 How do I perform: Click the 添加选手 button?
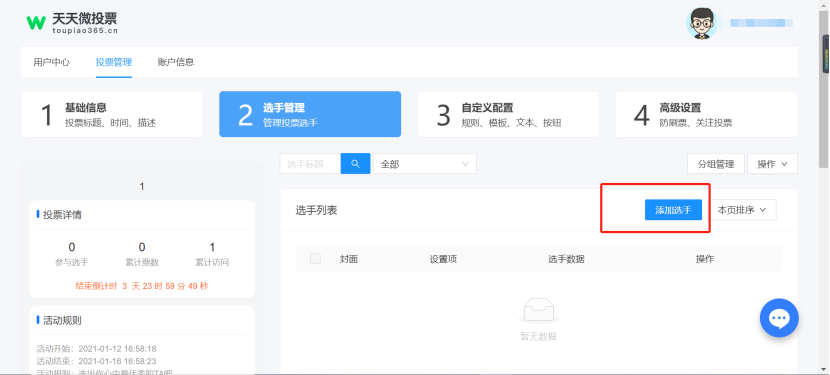point(673,210)
